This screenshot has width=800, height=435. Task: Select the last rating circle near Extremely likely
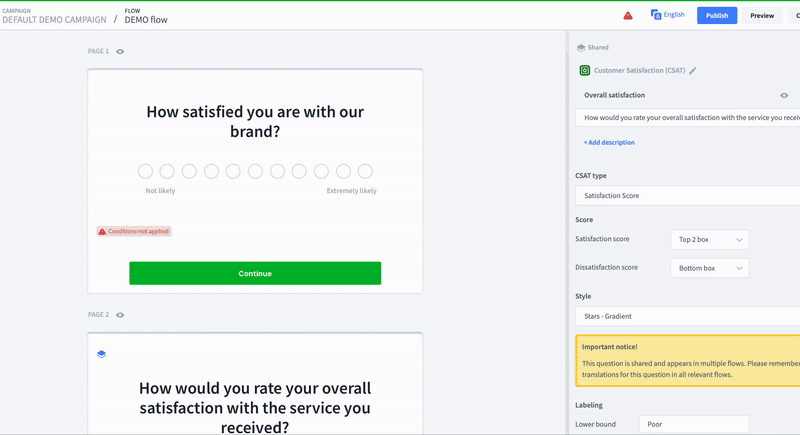coord(365,171)
